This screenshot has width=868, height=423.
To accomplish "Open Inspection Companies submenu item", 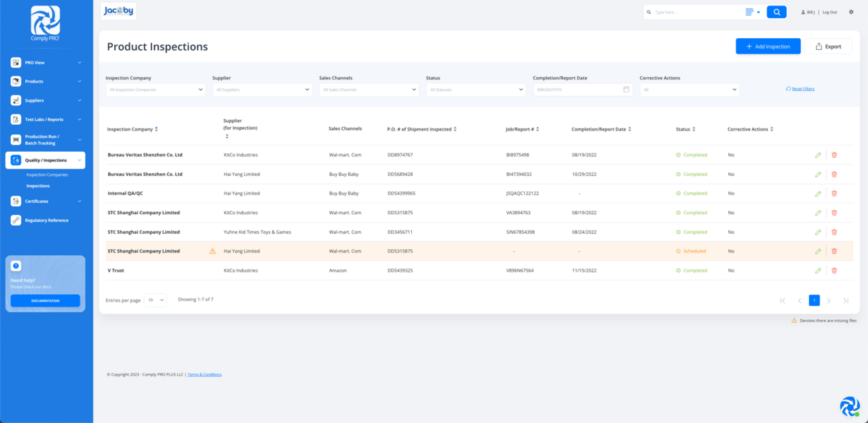I will pos(47,175).
